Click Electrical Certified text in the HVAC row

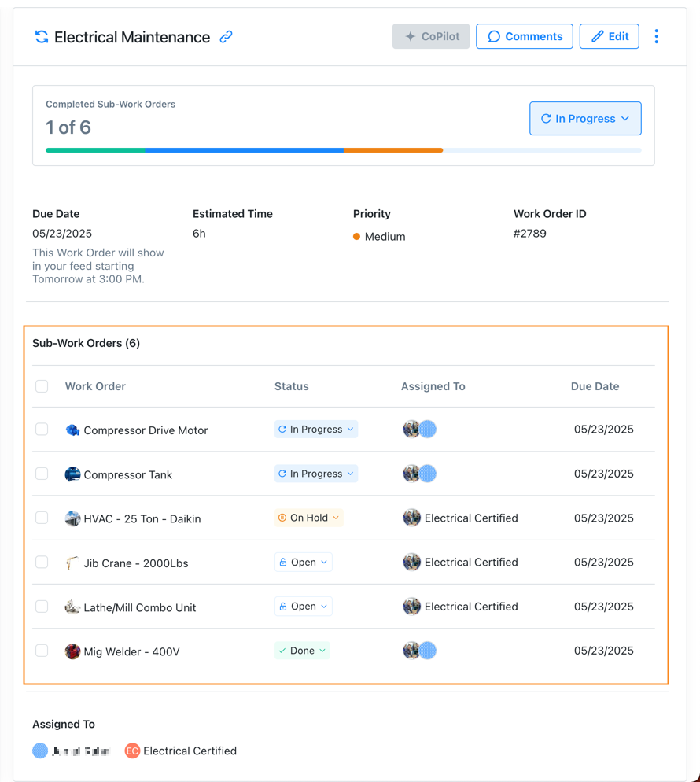tap(471, 518)
